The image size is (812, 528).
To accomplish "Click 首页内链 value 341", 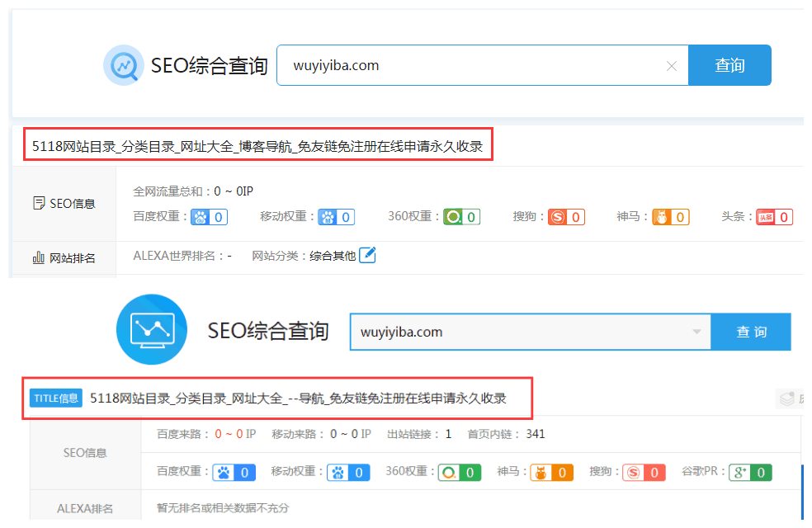I will pos(536,434).
